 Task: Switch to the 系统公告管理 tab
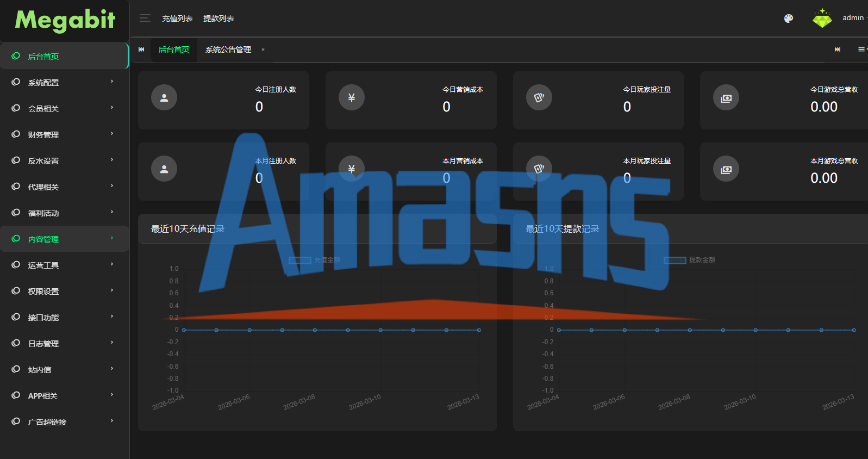228,50
